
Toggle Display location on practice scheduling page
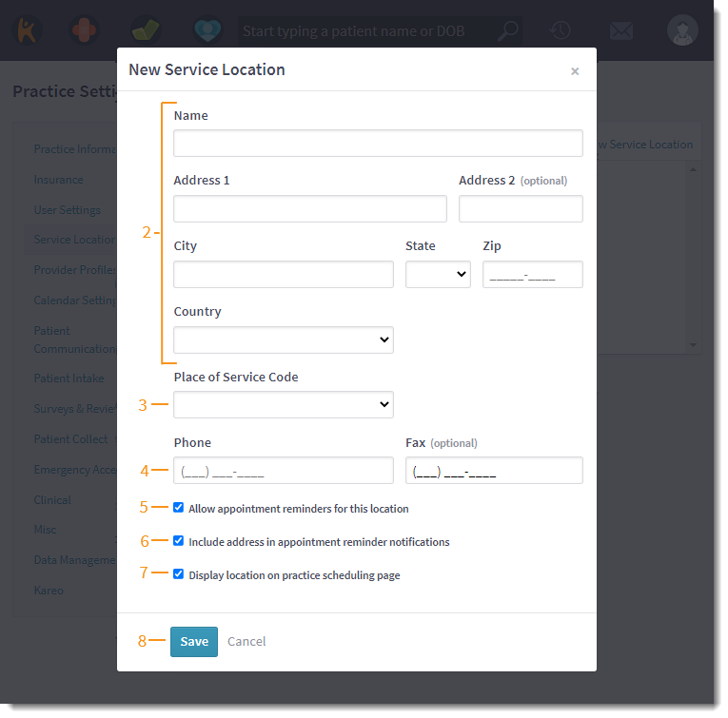(x=179, y=574)
